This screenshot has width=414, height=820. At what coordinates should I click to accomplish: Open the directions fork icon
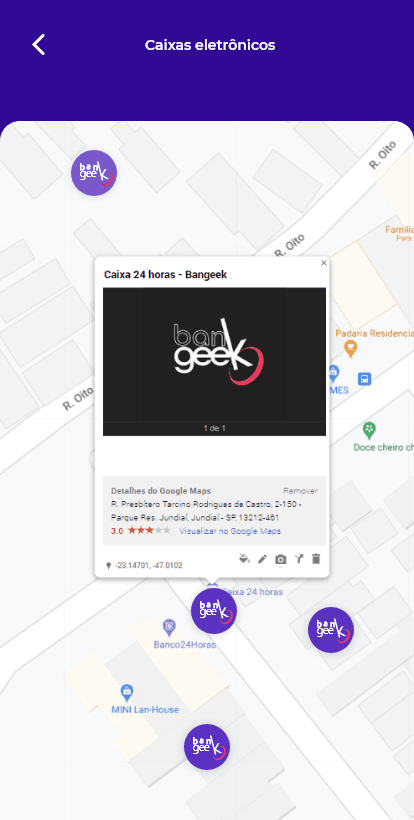298,559
